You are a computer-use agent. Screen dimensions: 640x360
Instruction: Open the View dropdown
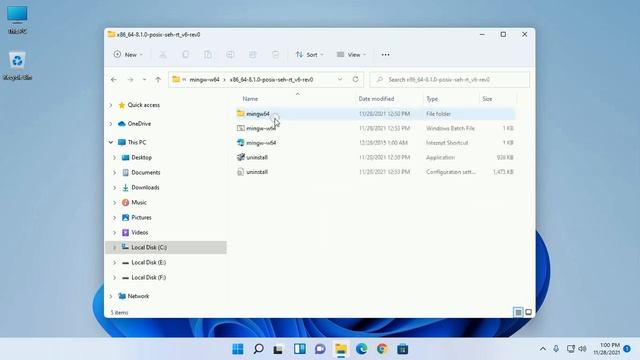click(x=351, y=55)
